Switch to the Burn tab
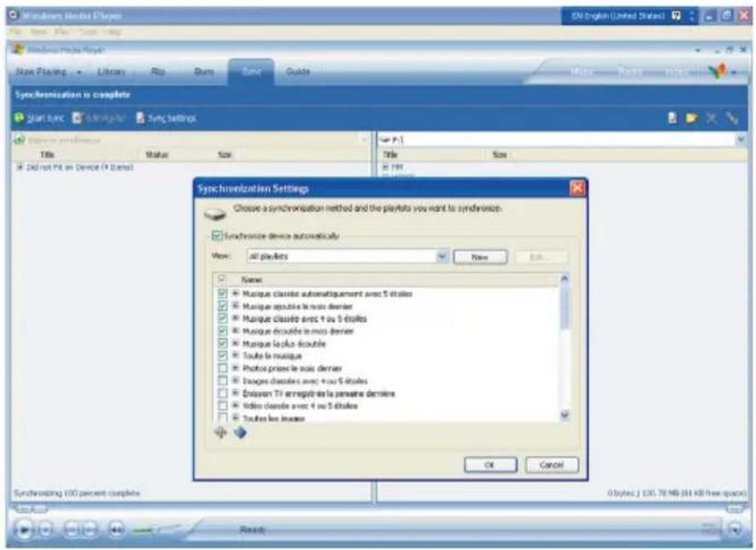Viewport: 756px width, 550px height. pos(204,72)
